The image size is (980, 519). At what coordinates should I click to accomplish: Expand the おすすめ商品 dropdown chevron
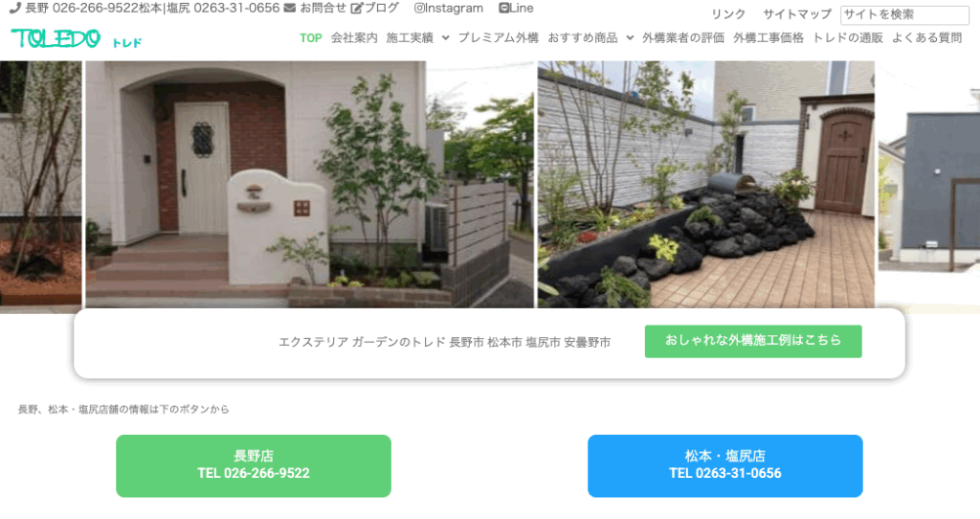(x=630, y=38)
